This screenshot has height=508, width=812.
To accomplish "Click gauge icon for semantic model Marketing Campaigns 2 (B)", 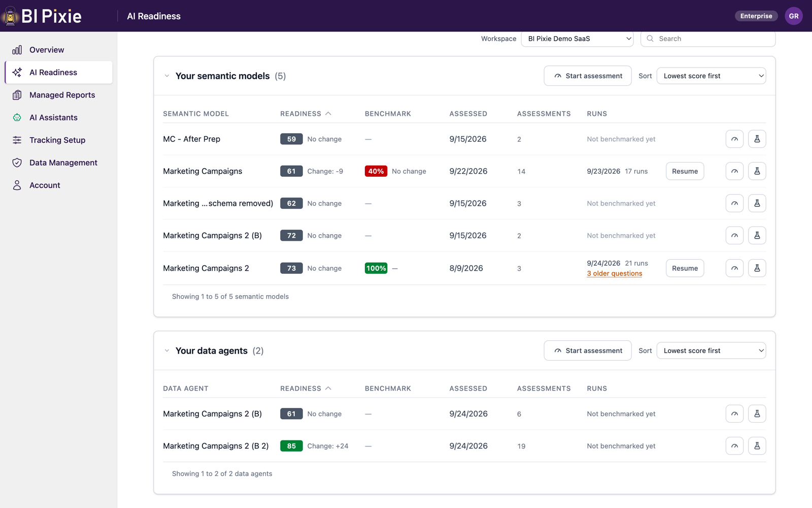I will 734,235.
